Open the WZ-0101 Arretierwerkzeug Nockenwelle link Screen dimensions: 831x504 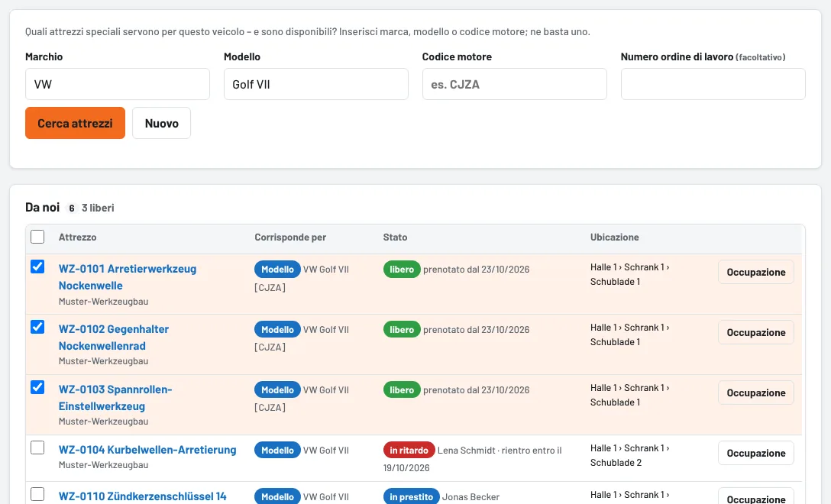pos(128,277)
